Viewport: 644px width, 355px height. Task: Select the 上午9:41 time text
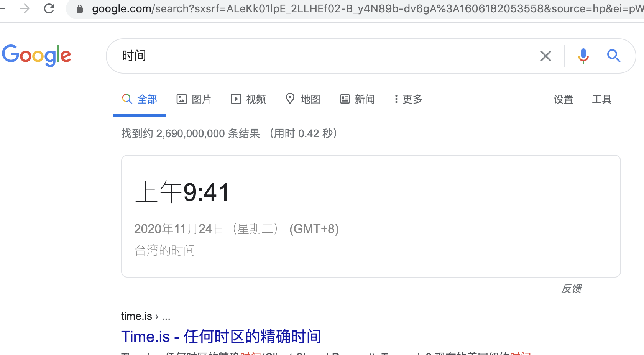coord(182,192)
